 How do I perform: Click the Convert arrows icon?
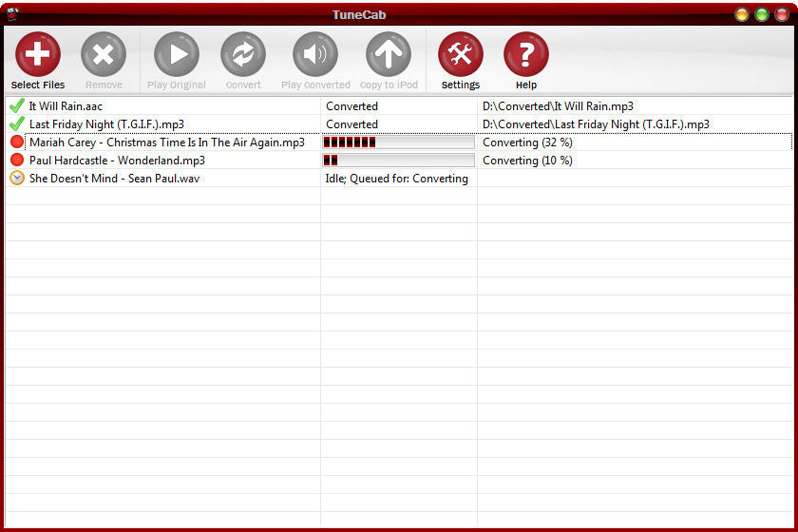click(243, 54)
